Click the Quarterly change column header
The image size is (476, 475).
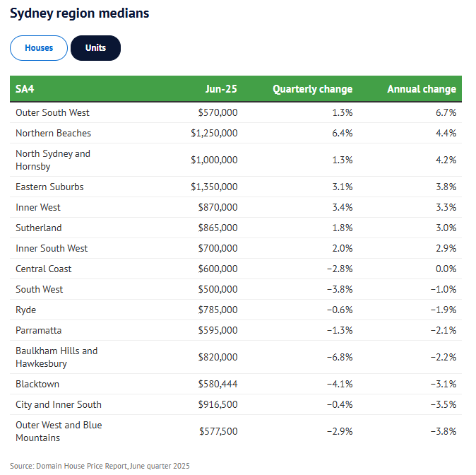[x=312, y=89]
